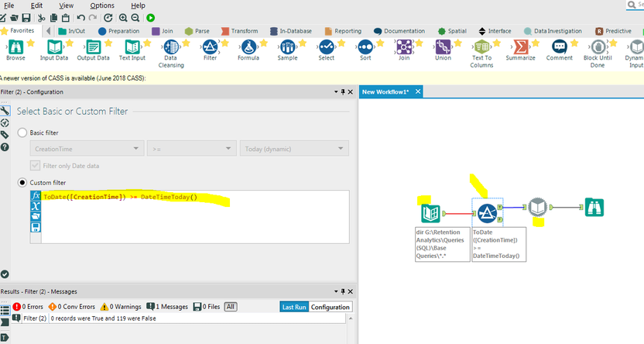Viewport: 644px width, 344px height.
Task: Open the >= operator dropdown
Action: click(x=192, y=149)
